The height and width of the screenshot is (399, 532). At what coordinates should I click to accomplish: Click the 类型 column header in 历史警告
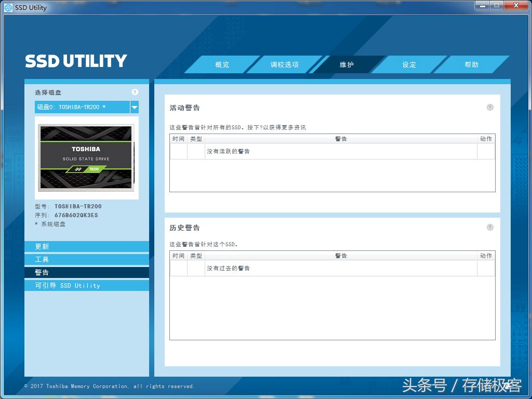click(x=196, y=256)
